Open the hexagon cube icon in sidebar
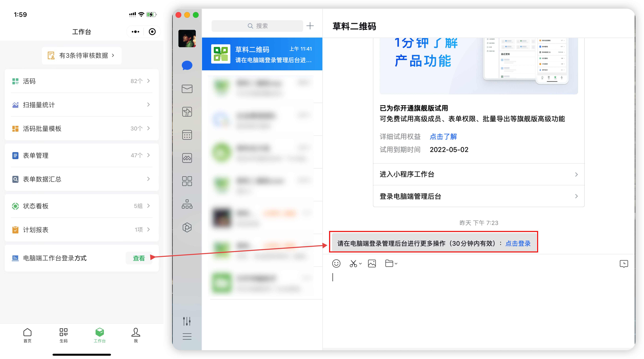Image resolution: width=644 pixels, height=359 pixels. (187, 227)
